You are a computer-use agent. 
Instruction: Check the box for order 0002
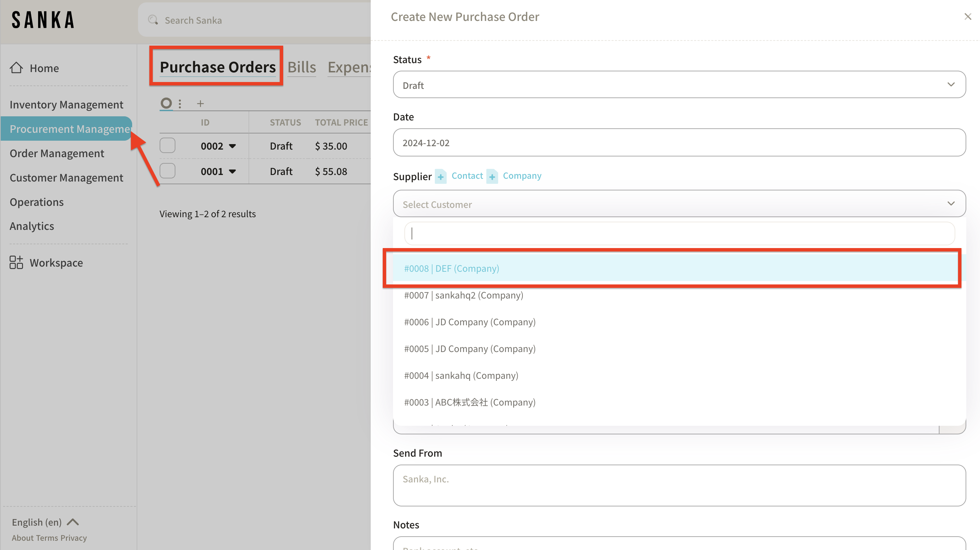click(168, 146)
